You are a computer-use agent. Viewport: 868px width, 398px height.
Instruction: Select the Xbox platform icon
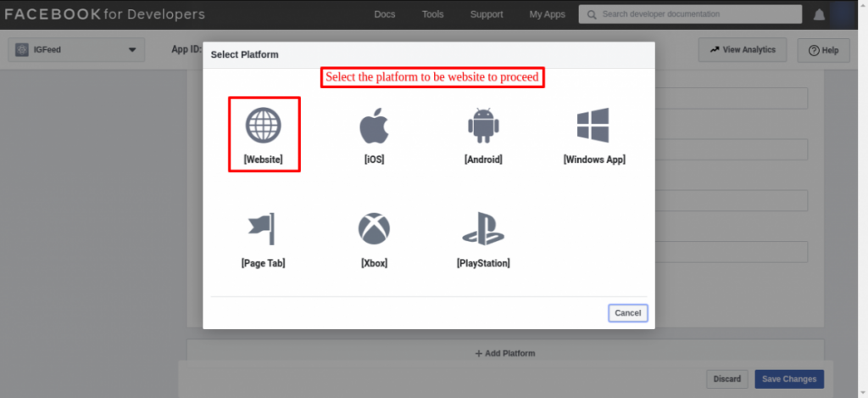point(374,228)
